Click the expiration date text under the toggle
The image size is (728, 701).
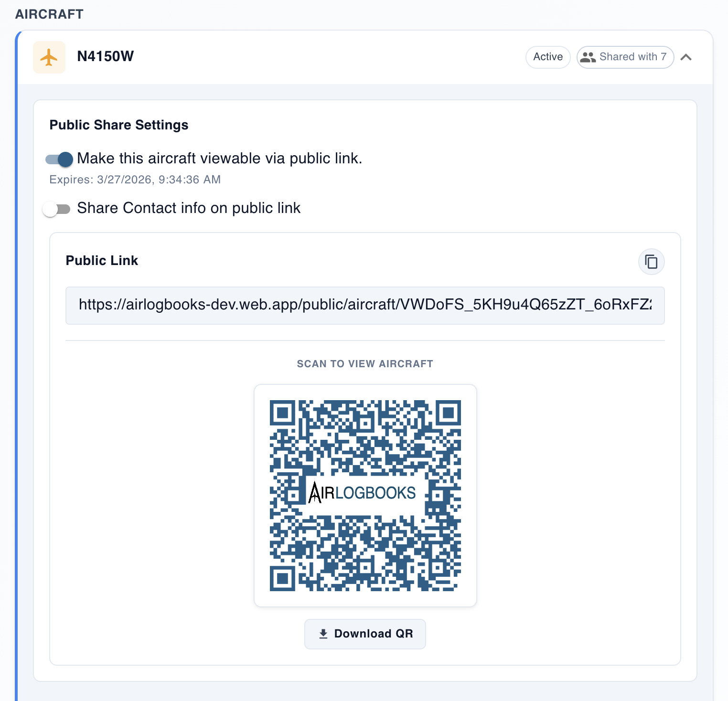[x=135, y=180]
